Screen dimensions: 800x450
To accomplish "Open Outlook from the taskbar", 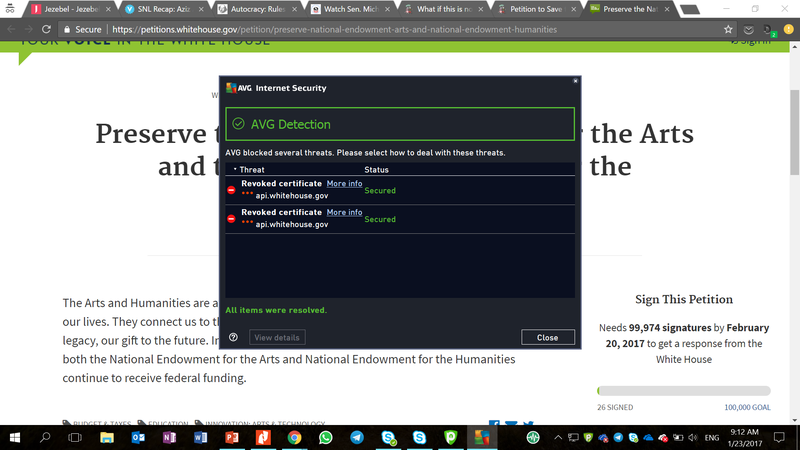I will (138, 438).
